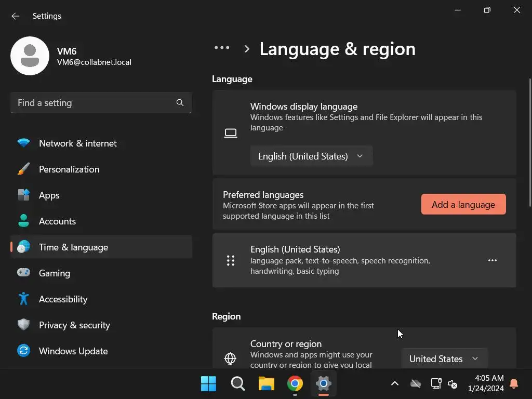
Task: Click the drag handle for English (United States)
Action: tap(231, 260)
